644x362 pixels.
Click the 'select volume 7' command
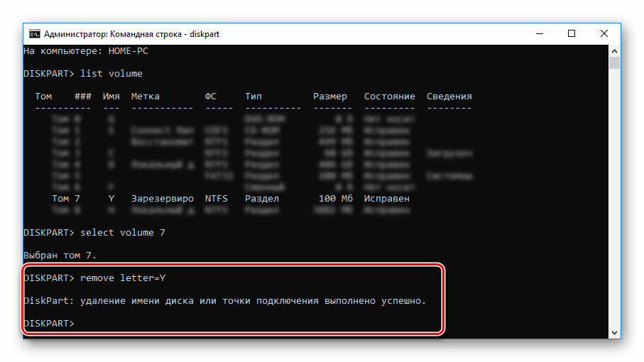coord(122,233)
